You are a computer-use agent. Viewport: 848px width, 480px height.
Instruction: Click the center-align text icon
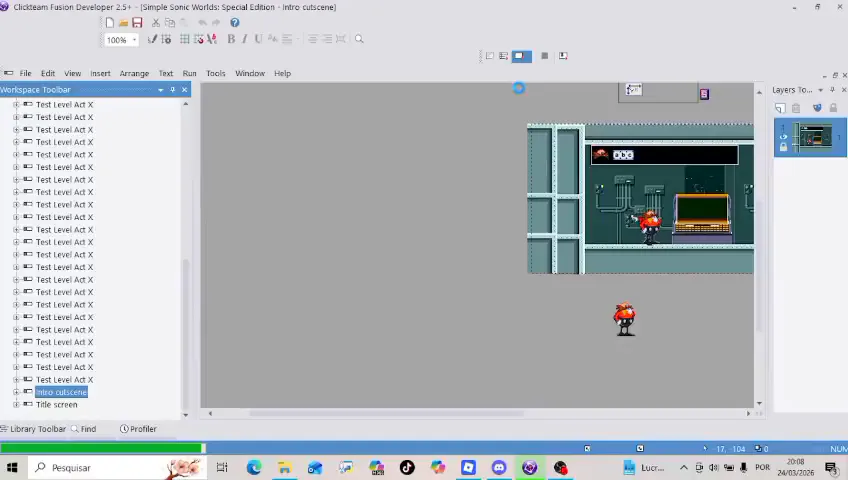click(313, 39)
